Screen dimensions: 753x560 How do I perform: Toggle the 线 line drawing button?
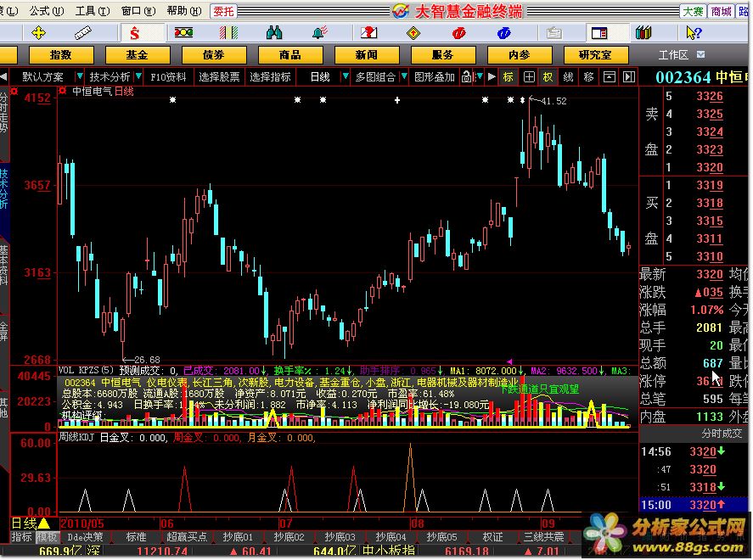point(568,76)
